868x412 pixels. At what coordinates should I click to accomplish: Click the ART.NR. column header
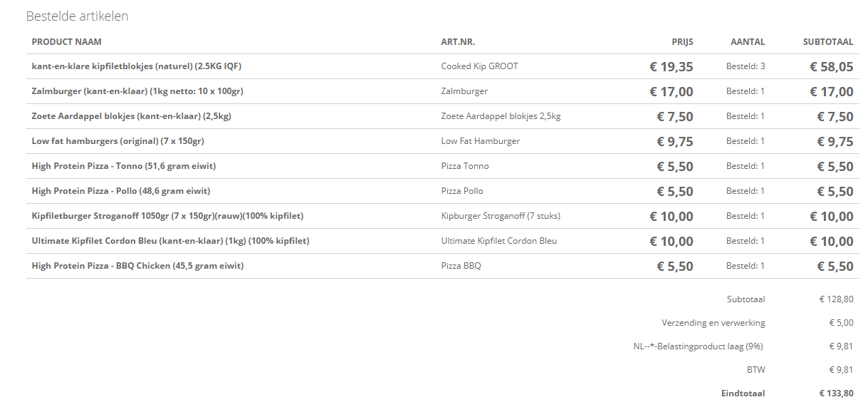coord(459,42)
